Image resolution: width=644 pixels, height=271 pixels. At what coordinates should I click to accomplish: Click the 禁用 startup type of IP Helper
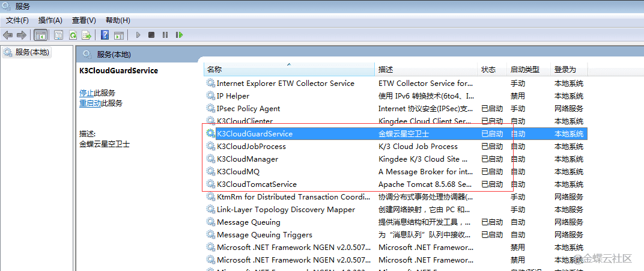pos(517,96)
